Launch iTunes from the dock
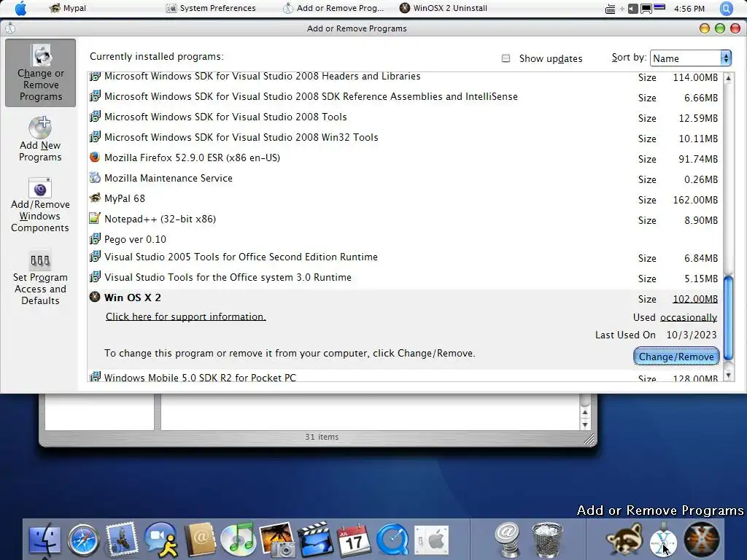 tap(239, 540)
